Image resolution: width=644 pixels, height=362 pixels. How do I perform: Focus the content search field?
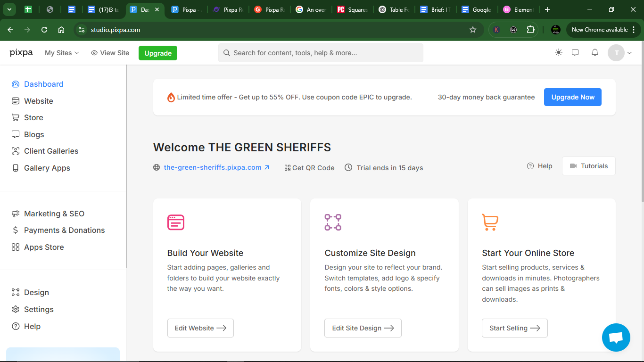click(321, 53)
